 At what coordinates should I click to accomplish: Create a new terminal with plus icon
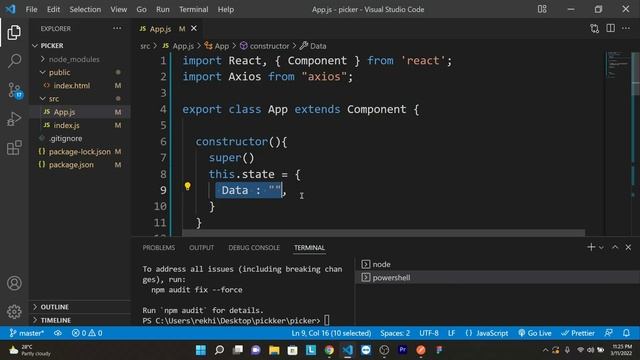pos(591,247)
